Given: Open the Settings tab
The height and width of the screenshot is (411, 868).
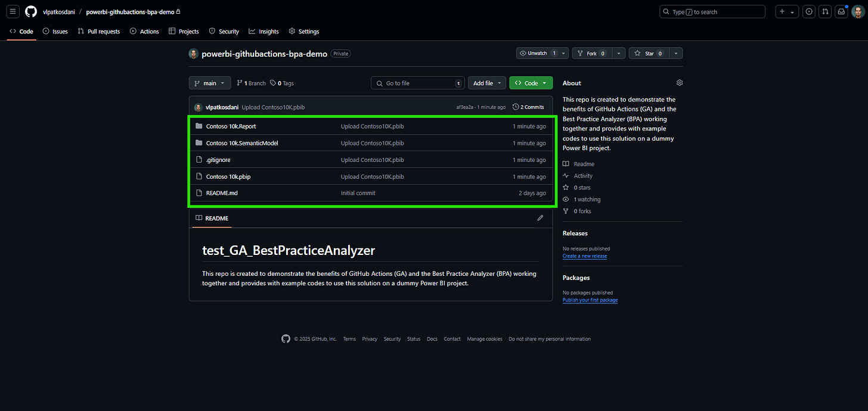Looking at the screenshot, I should 304,32.
